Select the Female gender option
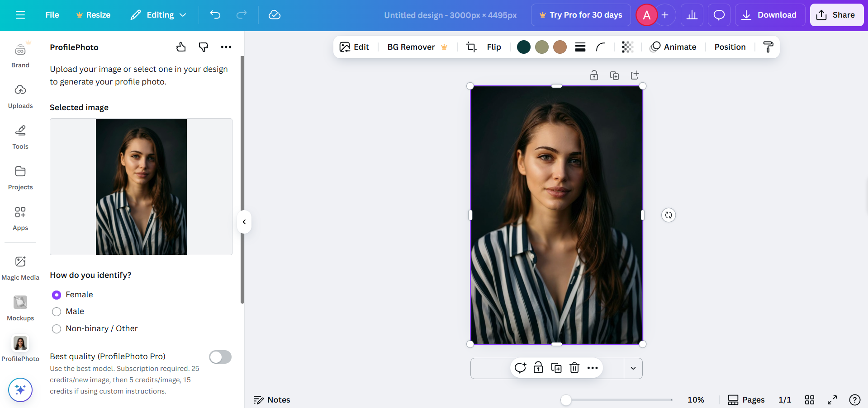This screenshot has width=868, height=408. pyautogui.click(x=57, y=295)
